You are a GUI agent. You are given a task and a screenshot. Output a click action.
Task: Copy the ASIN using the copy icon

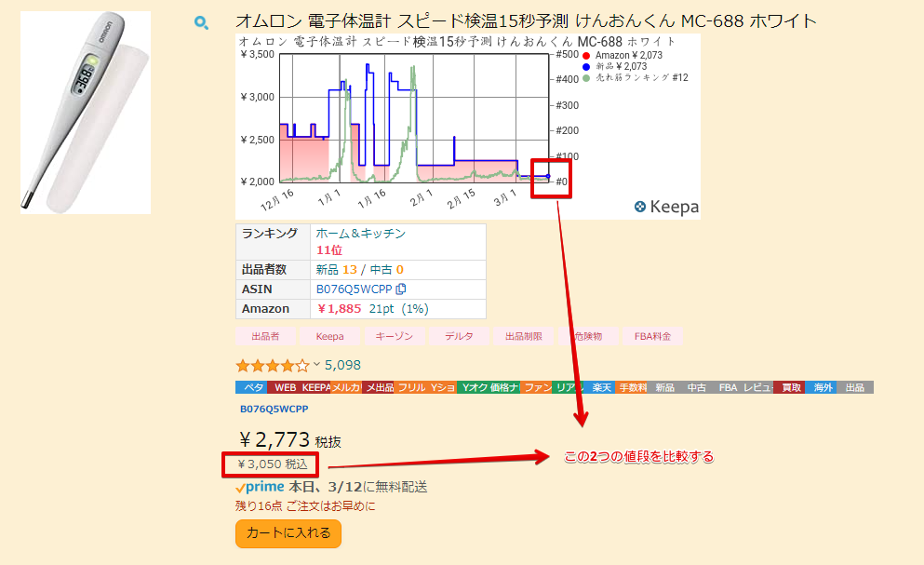(x=401, y=289)
